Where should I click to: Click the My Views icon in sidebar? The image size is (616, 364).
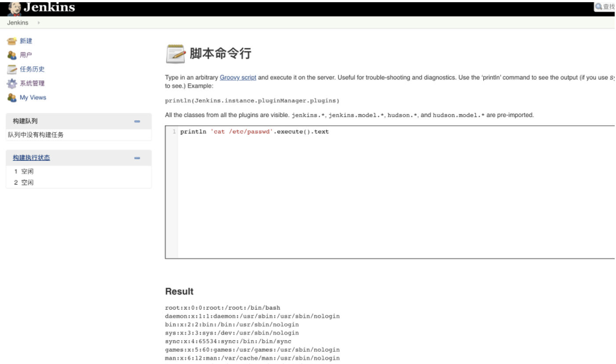point(12,97)
